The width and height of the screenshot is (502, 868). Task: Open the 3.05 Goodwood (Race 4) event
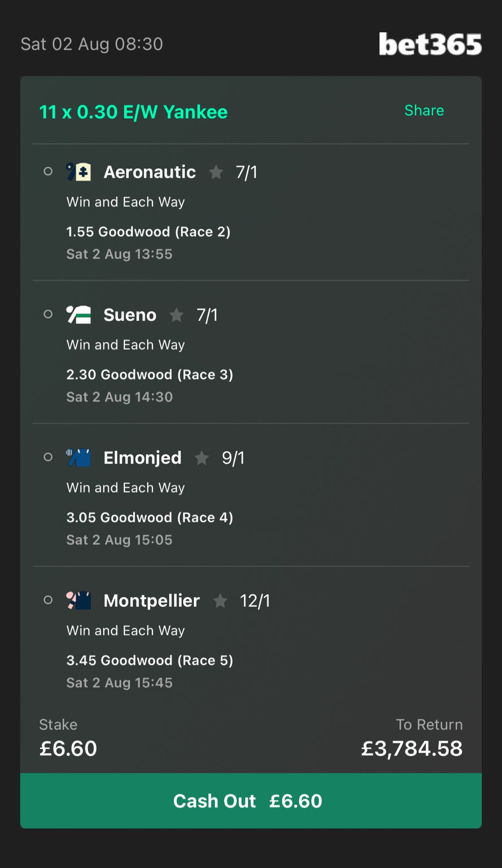tap(150, 517)
